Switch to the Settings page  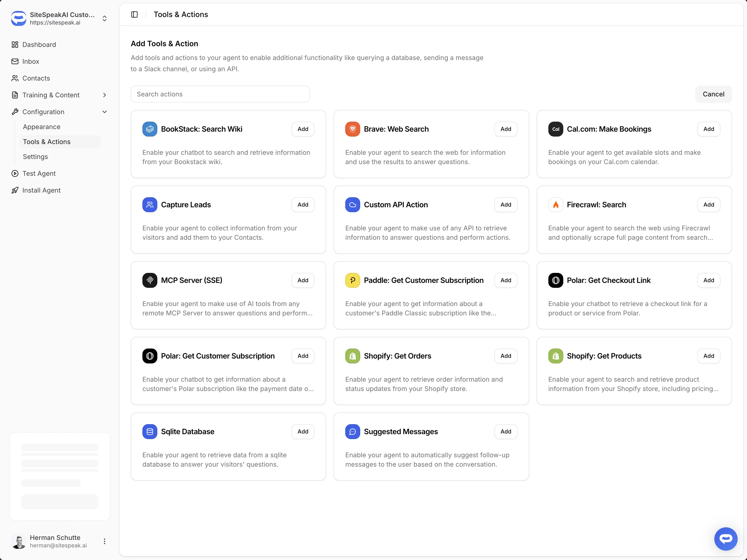pos(35,156)
